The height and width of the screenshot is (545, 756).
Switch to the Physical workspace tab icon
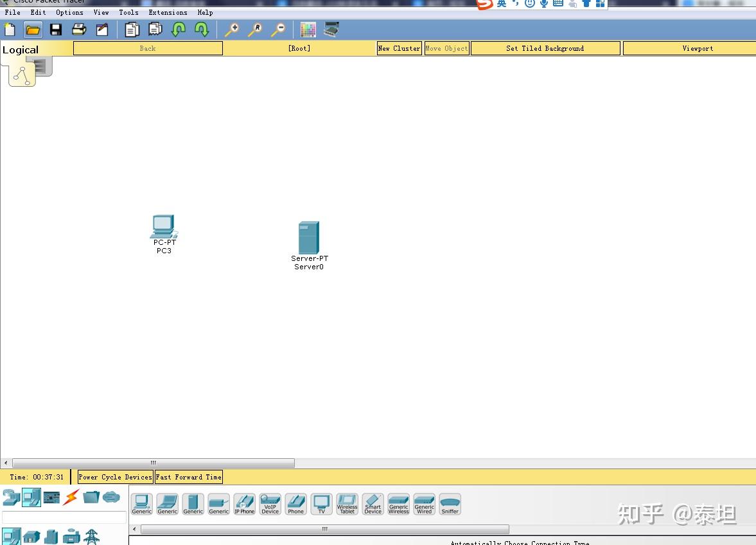tap(42, 66)
